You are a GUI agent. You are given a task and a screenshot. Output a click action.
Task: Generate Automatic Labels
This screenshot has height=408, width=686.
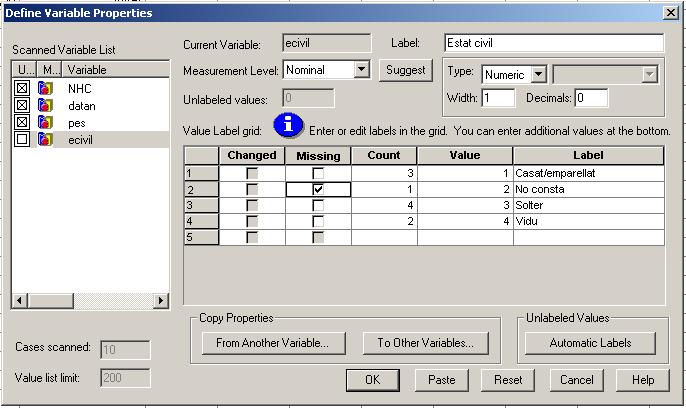tap(590, 343)
